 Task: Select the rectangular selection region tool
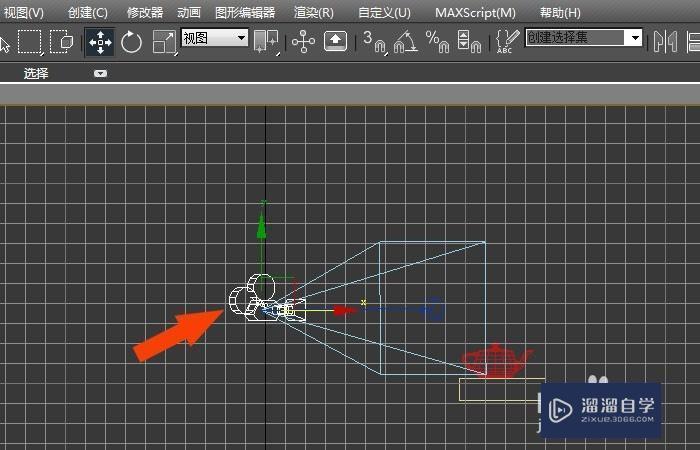click(30, 42)
